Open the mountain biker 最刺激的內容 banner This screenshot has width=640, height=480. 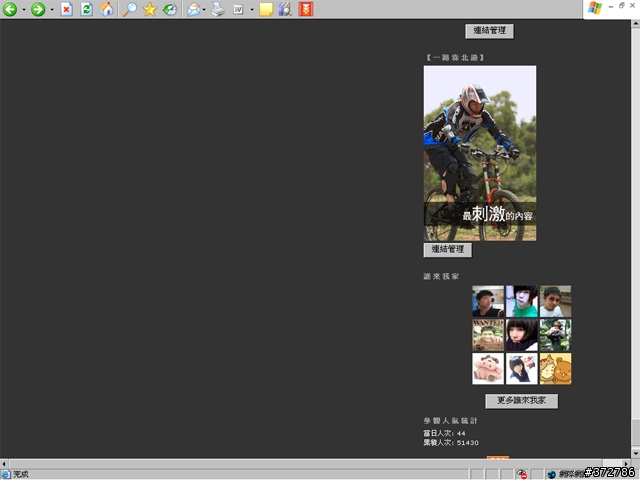point(480,153)
